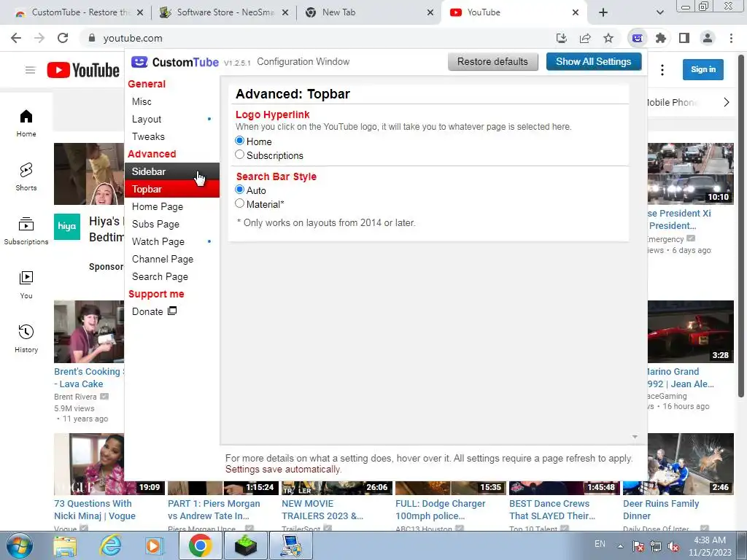Open the Windows Start menu

(x=19, y=545)
